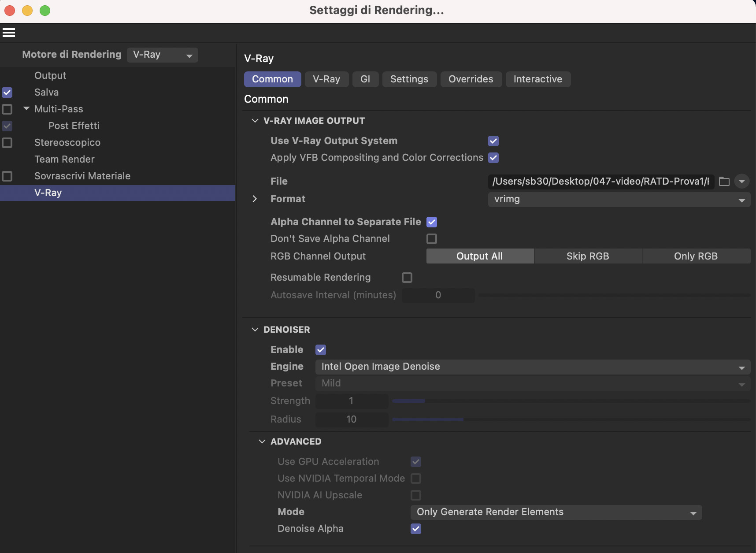Collapse the Multi-Pass tree arrow
This screenshot has height=553, width=756.
pyautogui.click(x=26, y=108)
